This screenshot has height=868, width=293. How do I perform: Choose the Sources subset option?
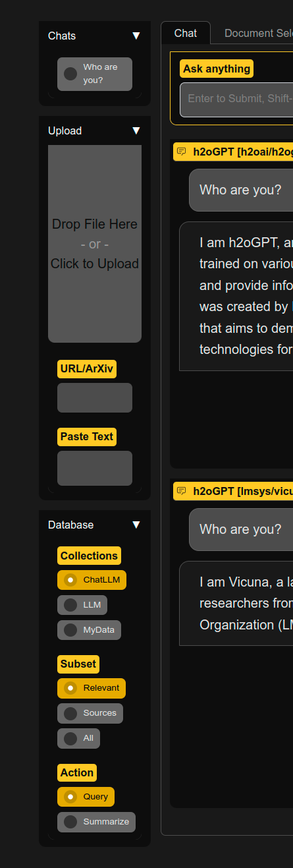point(90,713)
